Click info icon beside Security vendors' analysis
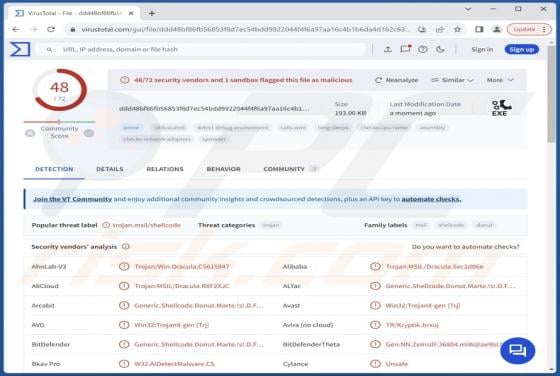The image size is (560, 376). [x=125, y=246]
